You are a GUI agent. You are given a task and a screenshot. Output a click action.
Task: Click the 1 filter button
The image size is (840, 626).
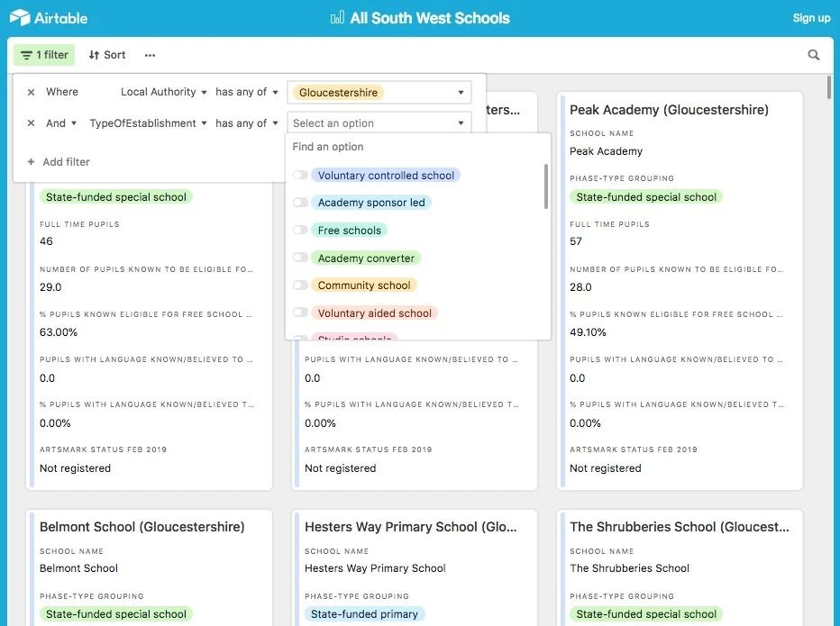click(x=44, y=55)
